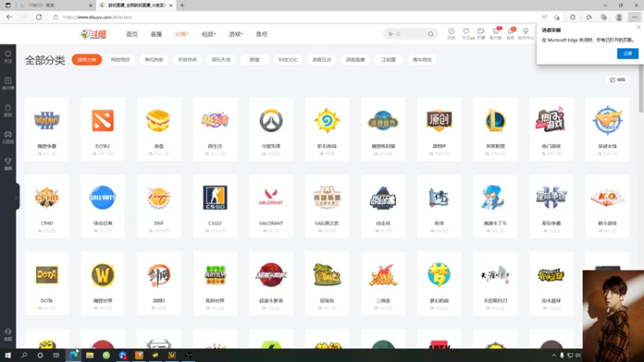Go to 鱼吧 in the navigation
The image size is (644, 362).
pyautogui.click(x=262, y=34)
